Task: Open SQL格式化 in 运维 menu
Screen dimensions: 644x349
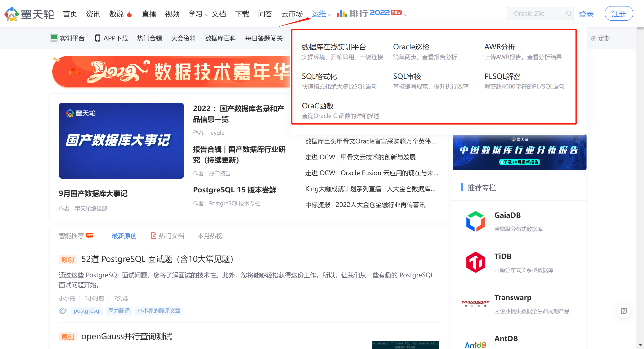Action: pos(319,76)
